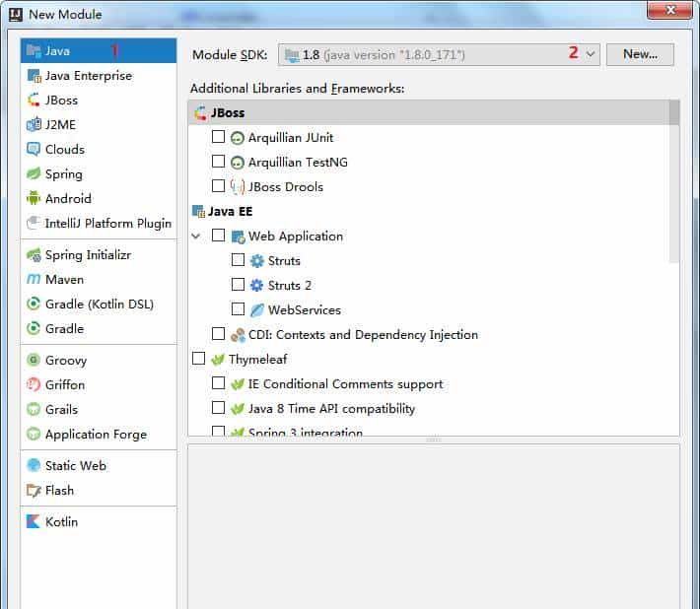Tick Java 8 Time API compatibility checkbox

(218, 407)
